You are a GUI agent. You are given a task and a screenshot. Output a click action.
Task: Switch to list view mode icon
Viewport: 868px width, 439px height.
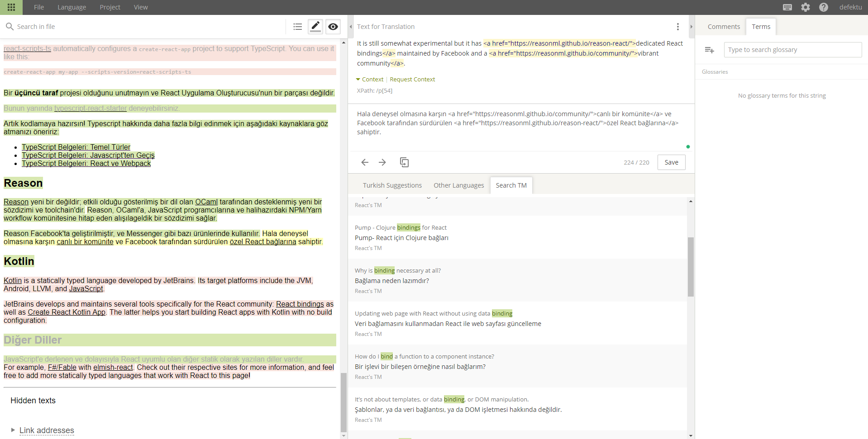pyautogui.click(x=297, y=27)
